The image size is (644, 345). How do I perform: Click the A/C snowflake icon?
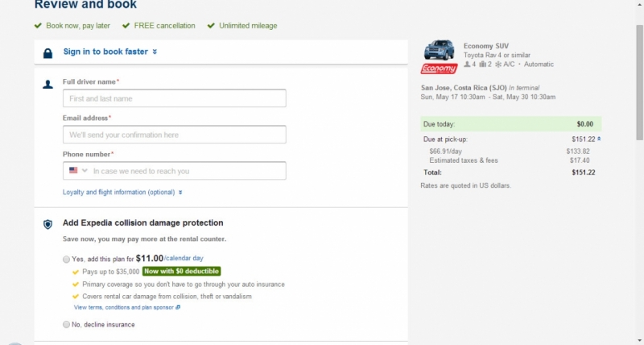pos(497,64)
